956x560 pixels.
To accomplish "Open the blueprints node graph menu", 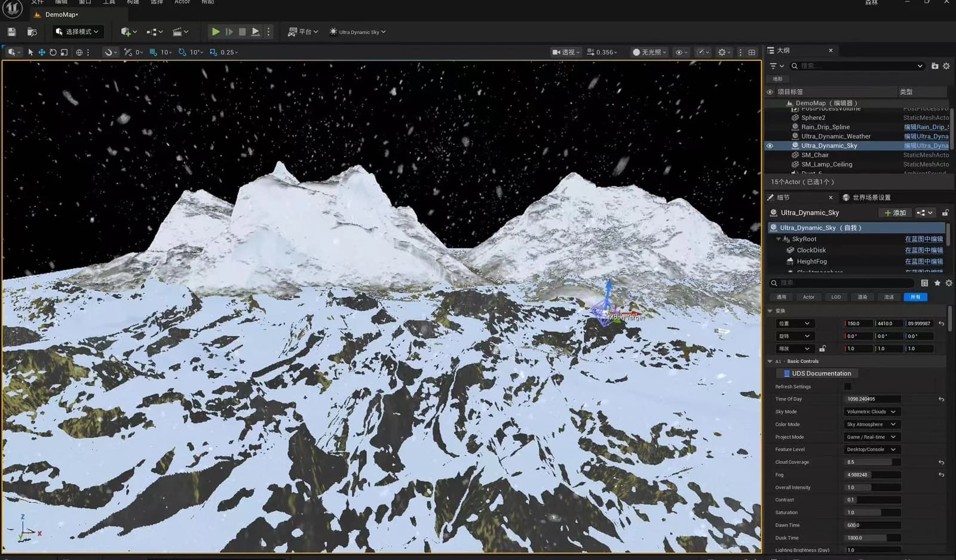I will click(x=154, y=32).
